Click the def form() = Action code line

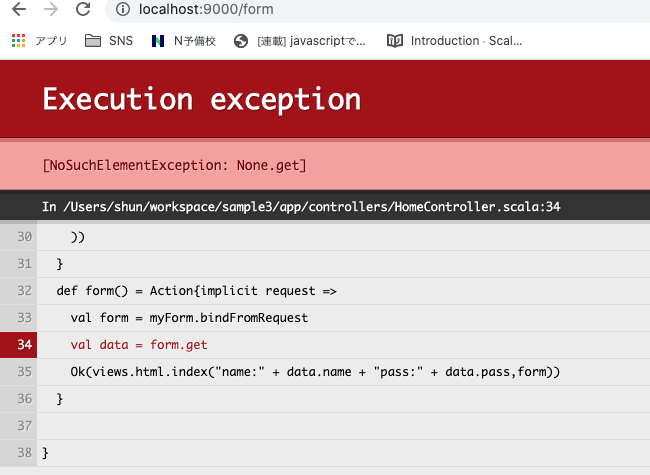[196, 291]
